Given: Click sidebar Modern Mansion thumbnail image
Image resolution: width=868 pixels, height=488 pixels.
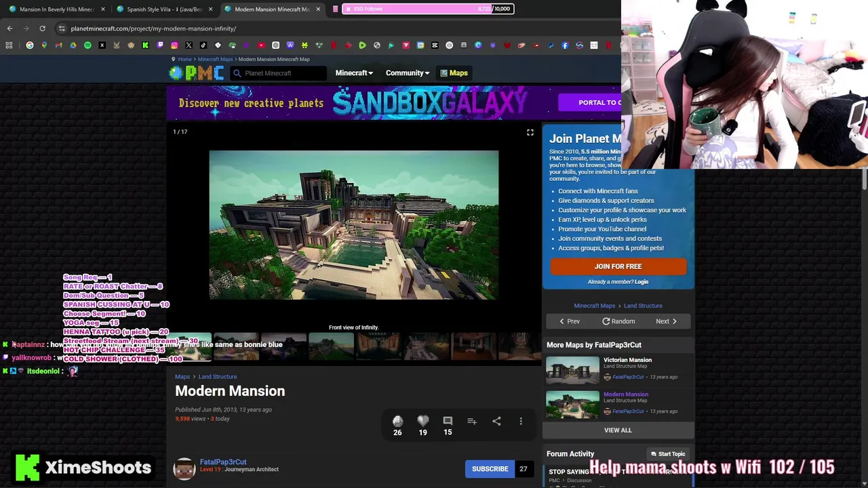Looking at the screenshot, I should tap(573, 405).
